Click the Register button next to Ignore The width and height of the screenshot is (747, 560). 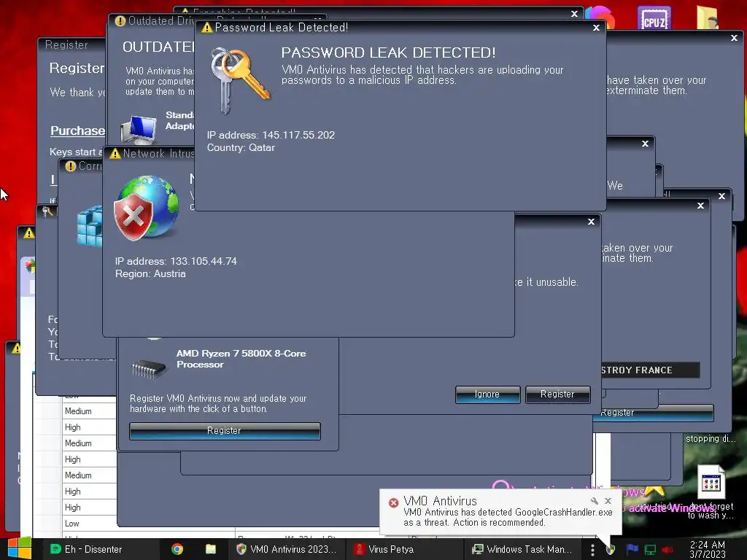[557, 394]
